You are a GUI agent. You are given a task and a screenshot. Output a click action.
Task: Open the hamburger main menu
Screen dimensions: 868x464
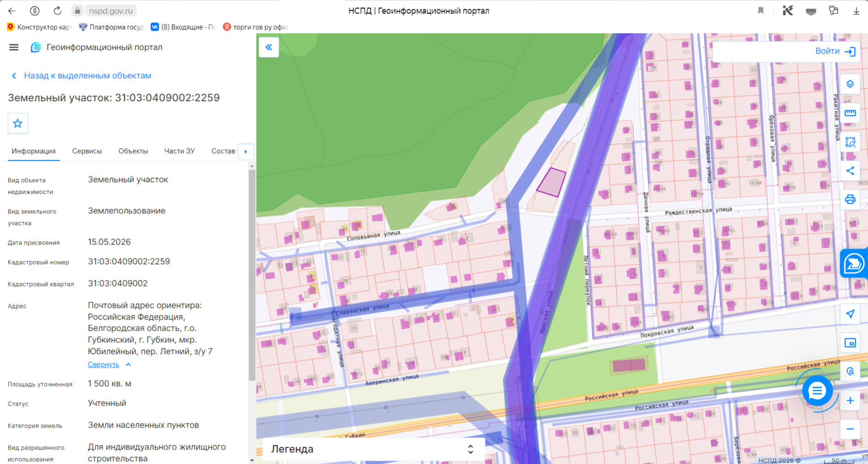coord(14,47)
